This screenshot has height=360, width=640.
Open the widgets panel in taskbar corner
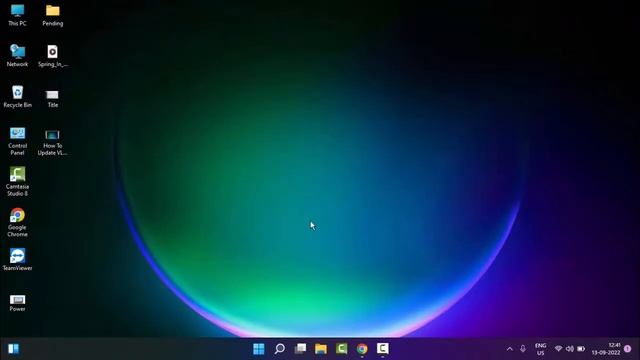(13, 349)
